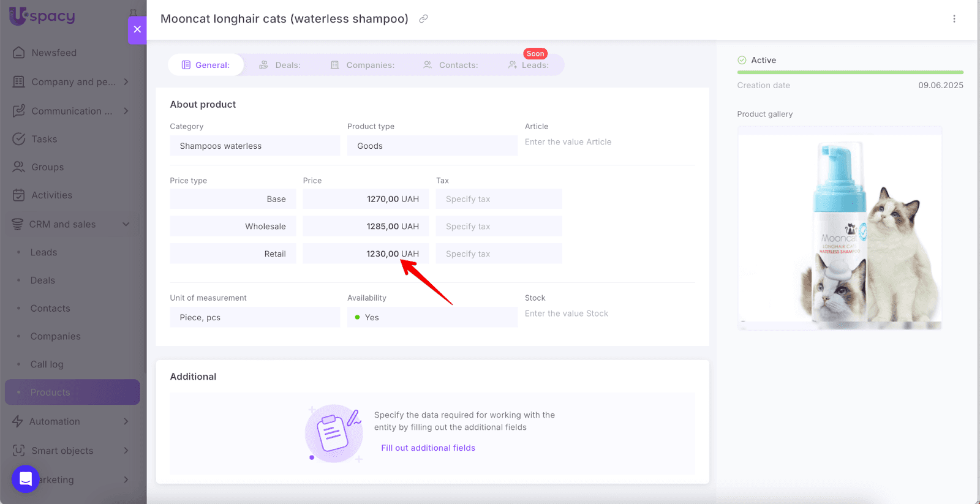Click the Active status progress bar
Screen dimensions: 980x504
(x=850, y=72)
